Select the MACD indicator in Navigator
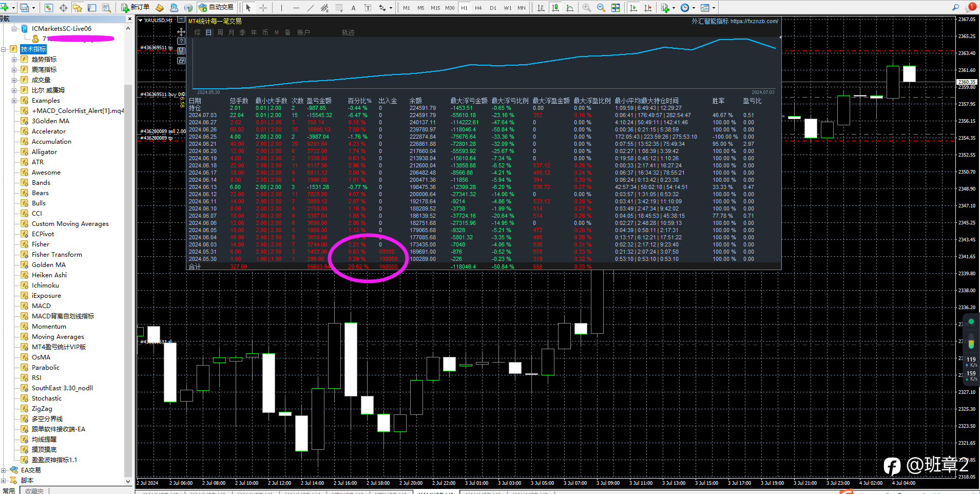The height and width of the screenshot is (494, 980). 41,306
